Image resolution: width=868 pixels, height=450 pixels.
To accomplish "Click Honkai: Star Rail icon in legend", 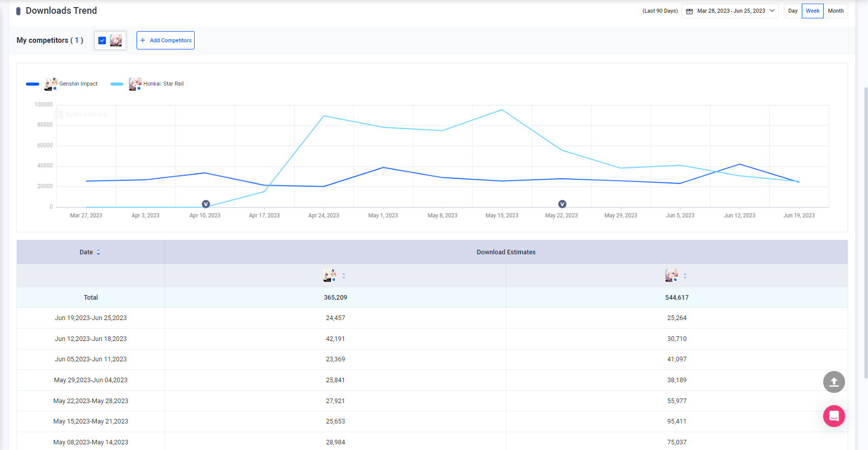I will click(135, 84).
